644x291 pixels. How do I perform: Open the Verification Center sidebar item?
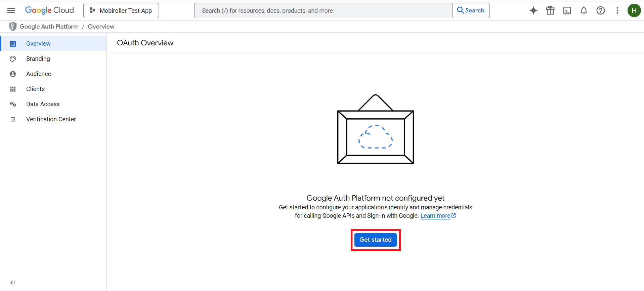click(x=53, y=119)
